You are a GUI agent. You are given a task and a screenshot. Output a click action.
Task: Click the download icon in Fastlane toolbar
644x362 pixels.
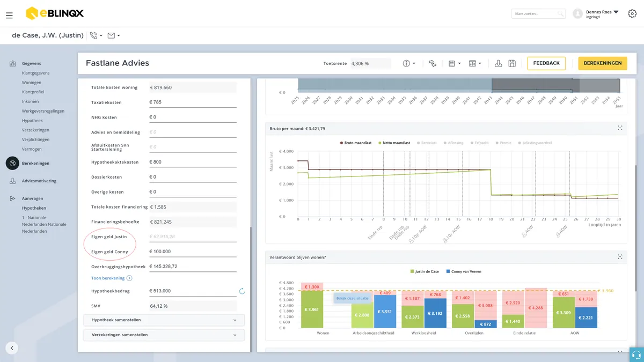click(x=498, y=63)
